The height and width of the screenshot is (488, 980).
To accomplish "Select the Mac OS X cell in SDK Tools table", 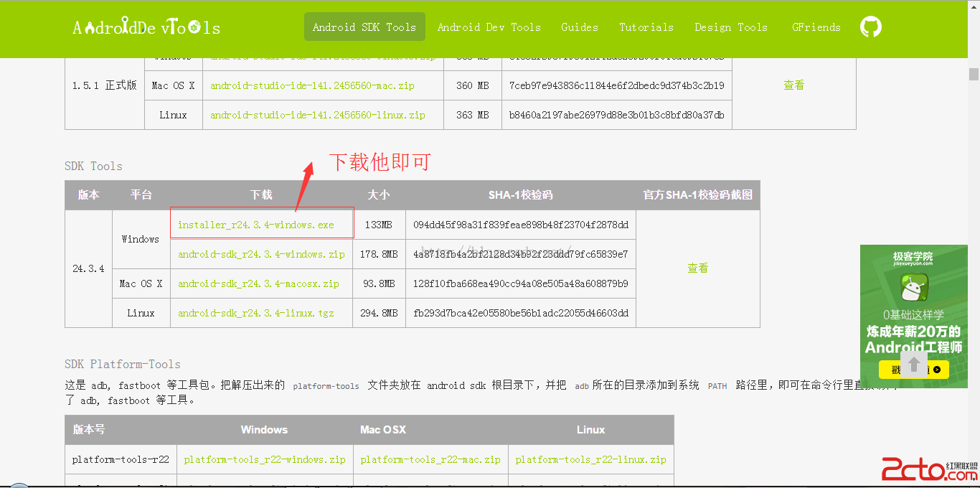I will pos(141,283).
